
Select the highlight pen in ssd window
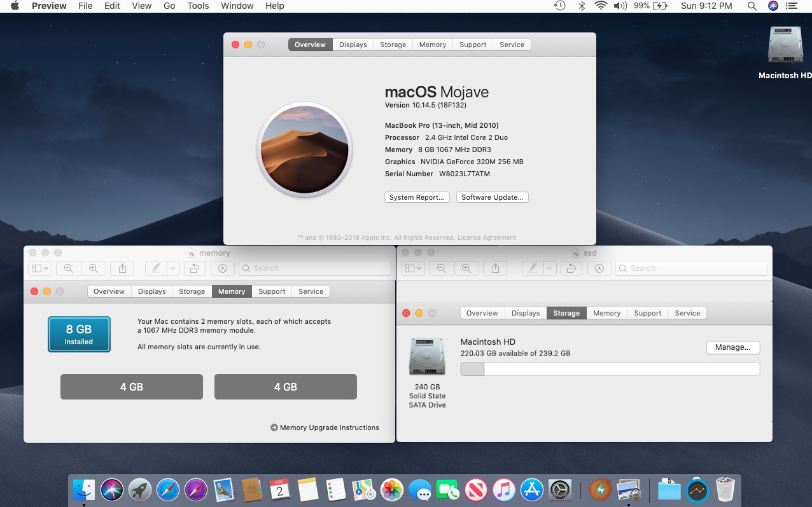532,268
